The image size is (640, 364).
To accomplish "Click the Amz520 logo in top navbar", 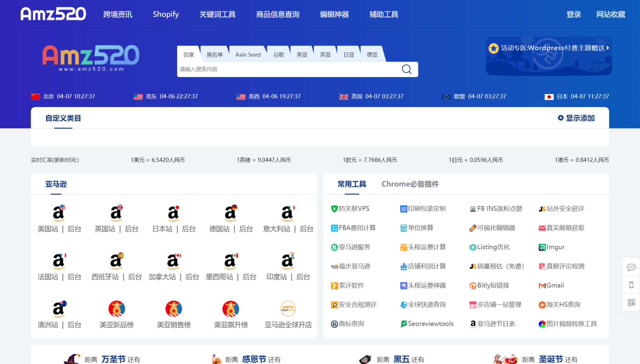I will click(x=53, y=14).
